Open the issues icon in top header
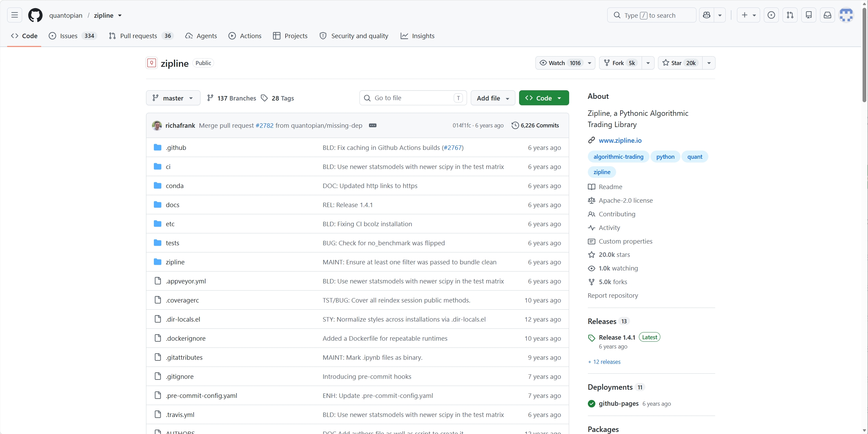Screen dimensions: 868x434 771,15
